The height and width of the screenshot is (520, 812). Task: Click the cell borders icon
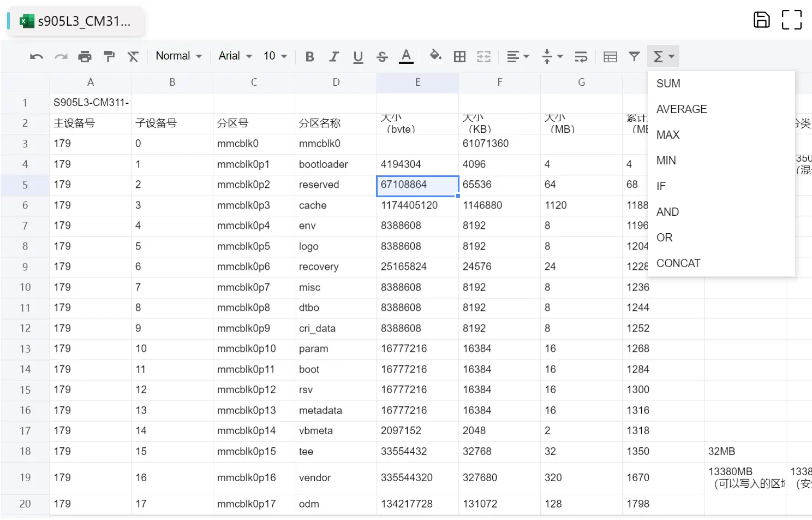(x=459, y=56)
